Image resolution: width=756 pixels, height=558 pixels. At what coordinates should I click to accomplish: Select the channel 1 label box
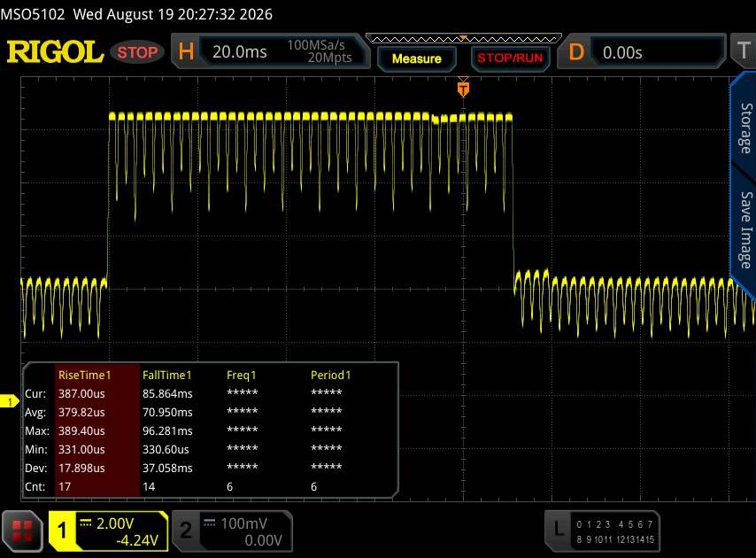(62, 531)
